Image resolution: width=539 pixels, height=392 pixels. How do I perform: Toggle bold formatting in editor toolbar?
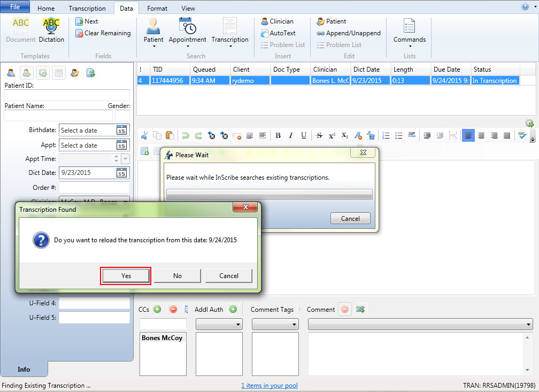click(278, 136)
